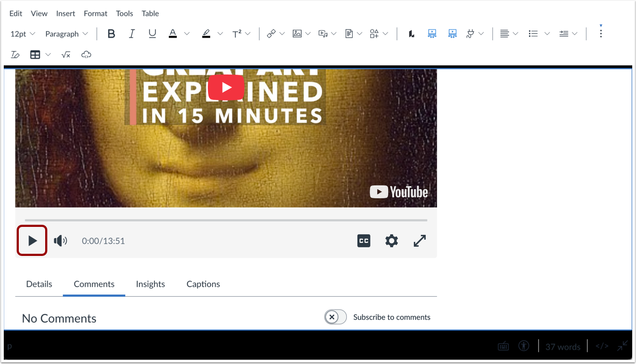The height and width of the screenshot is (364, 636).
Task: Click the red YouTube play button on the video
Action: pos(226,87)
